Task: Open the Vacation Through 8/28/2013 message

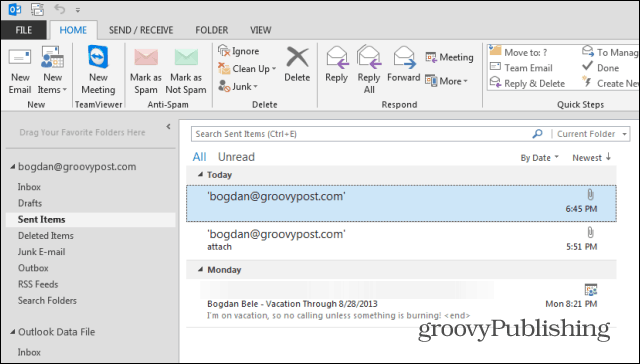Action: (x=401, y=304)
